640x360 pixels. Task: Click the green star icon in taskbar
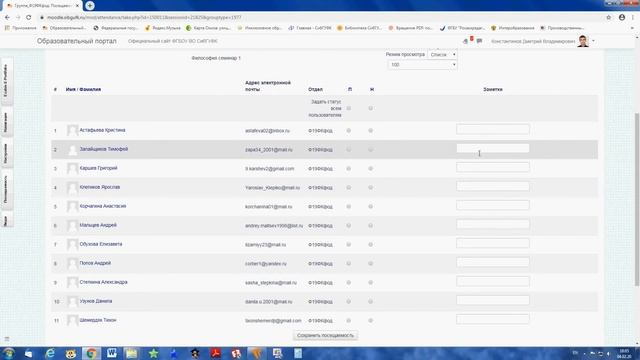(x=153, y=353)
